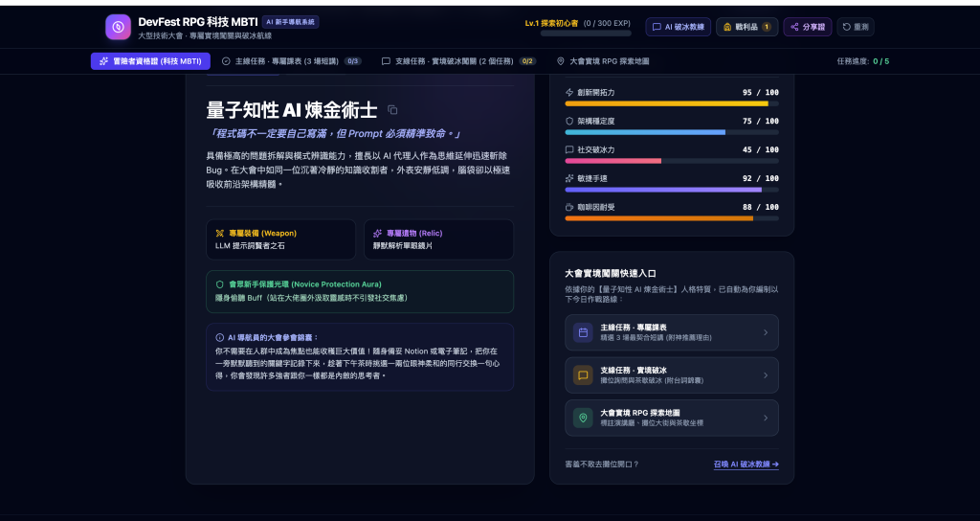
Task: Click the 量子知性 AI 煉金術士 heading
Action: click(292, 110)
